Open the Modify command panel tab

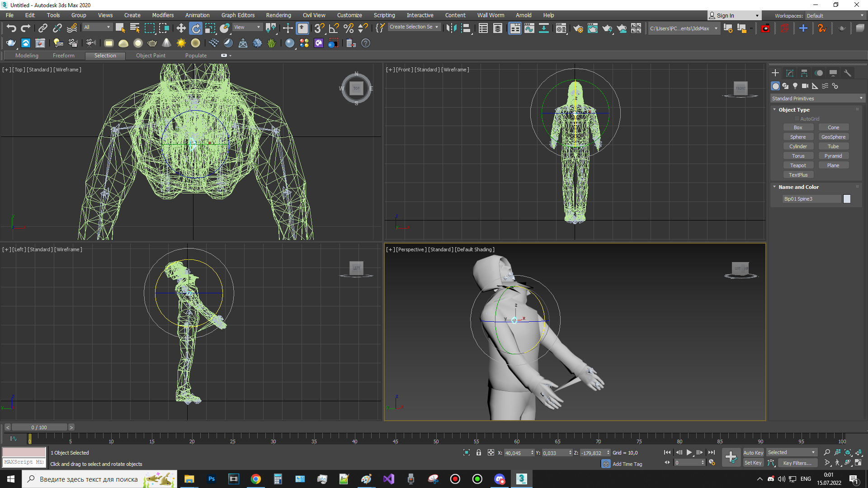pos(790,73)
